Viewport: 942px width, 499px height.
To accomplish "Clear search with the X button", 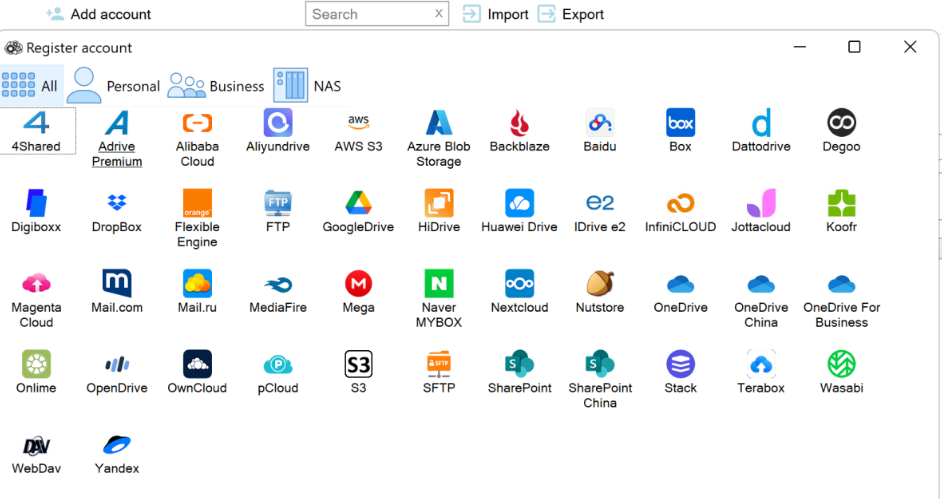I will (439, 13).
